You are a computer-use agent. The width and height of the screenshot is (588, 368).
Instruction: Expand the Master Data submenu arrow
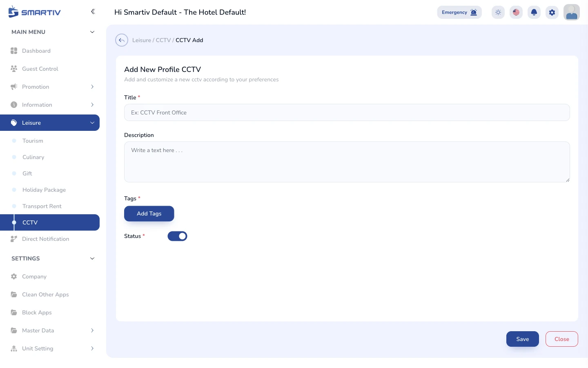click(92, 330)
